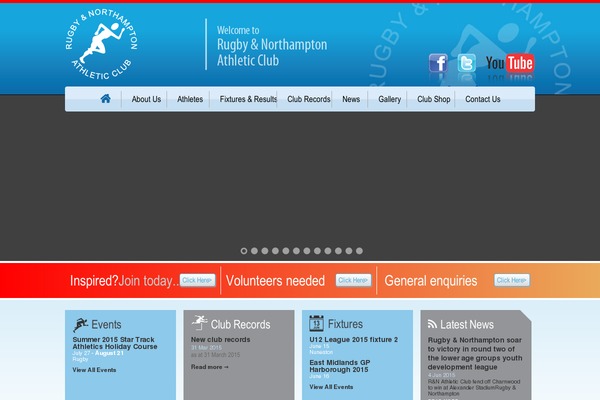Open U12 League 2015 fixture 2
This screenshot has height=400, width=600.
pos(354,340)
